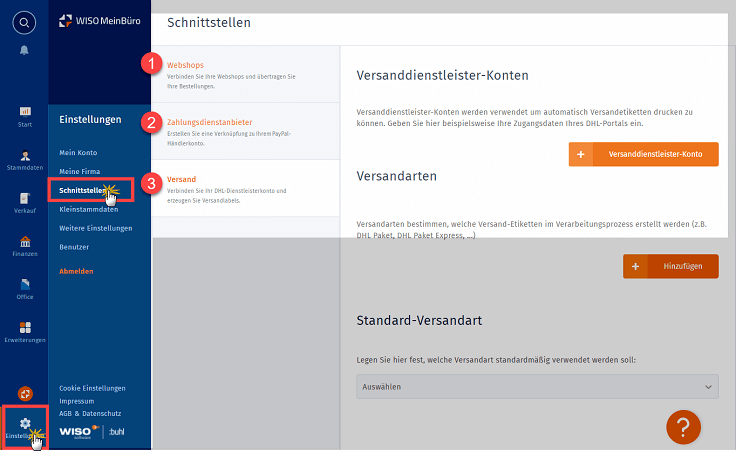Click the Abmelden link
736x452 pixels.
coord(78,270)
